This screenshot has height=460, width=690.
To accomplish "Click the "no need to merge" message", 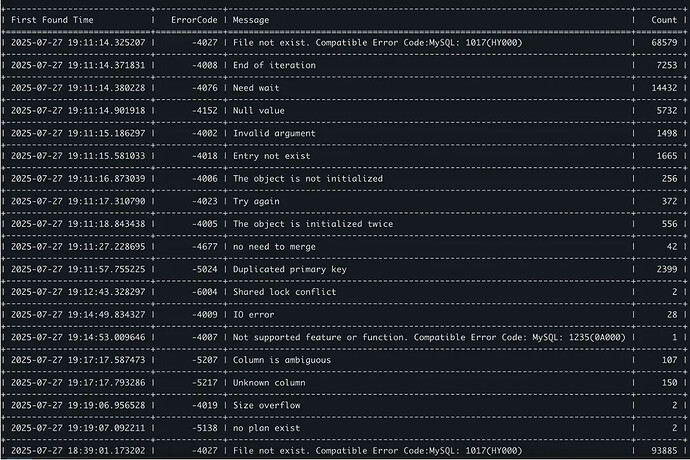I will (x=274, y=247).
